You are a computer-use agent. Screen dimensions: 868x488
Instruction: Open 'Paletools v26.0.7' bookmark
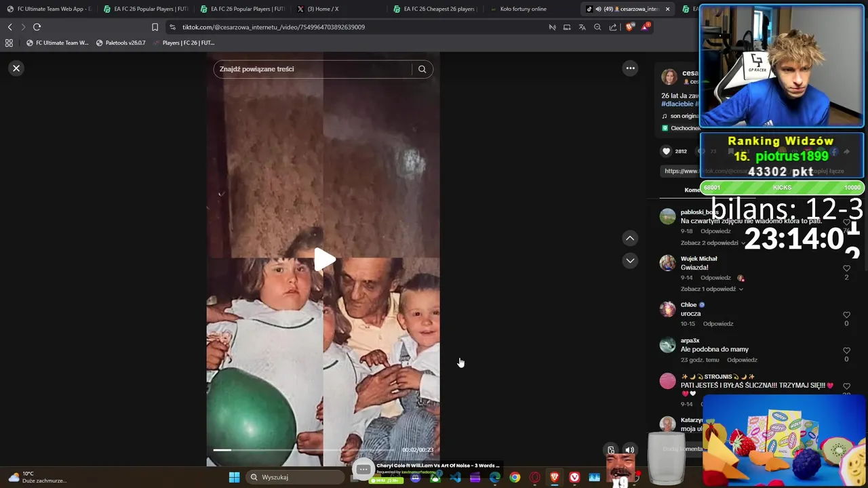[121, 43]
